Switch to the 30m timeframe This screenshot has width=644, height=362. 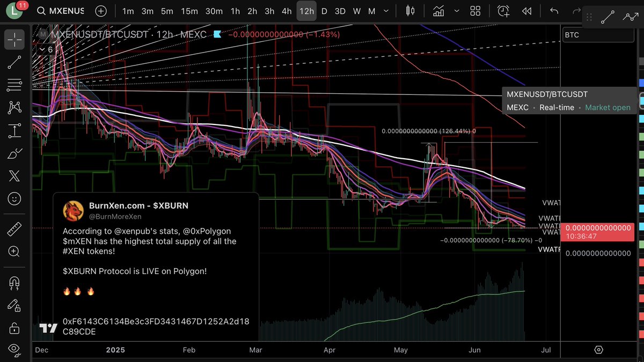point(214,11)
